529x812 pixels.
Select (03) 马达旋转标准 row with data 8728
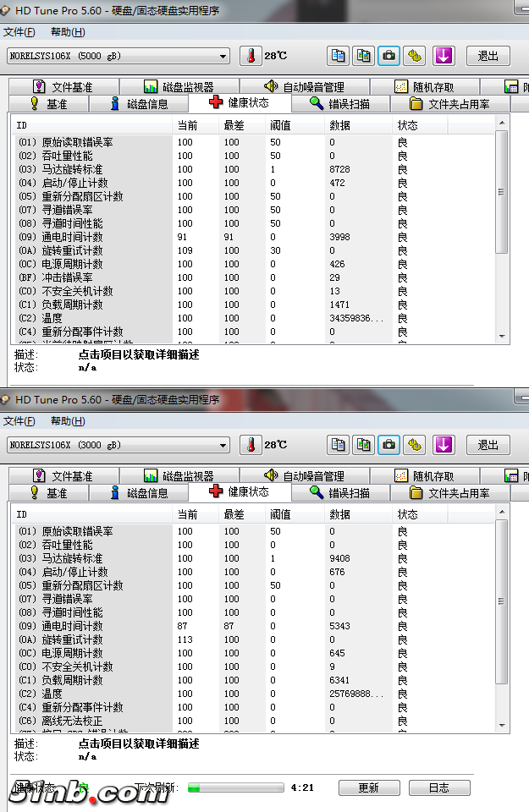pos(255,169)
